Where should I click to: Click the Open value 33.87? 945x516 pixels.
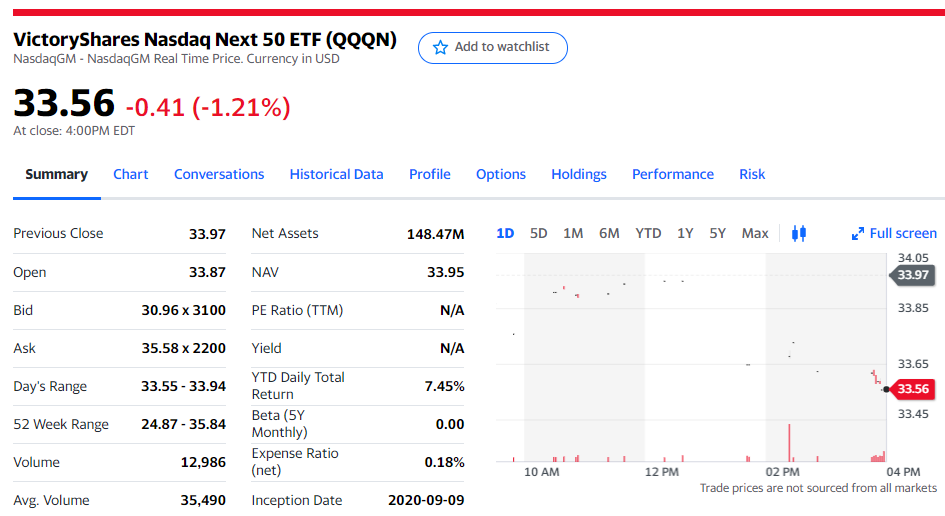pyautogui.click(x=207, y=272)
